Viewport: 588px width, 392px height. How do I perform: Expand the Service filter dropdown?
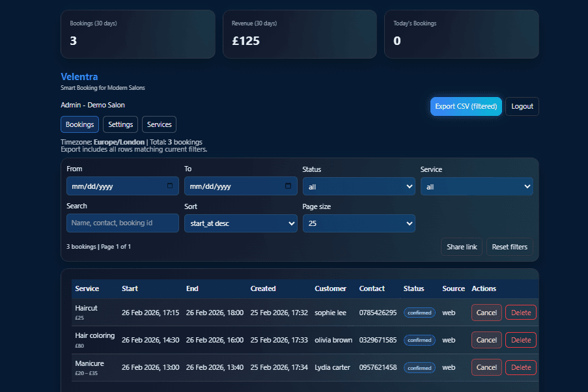click(477, 187)
